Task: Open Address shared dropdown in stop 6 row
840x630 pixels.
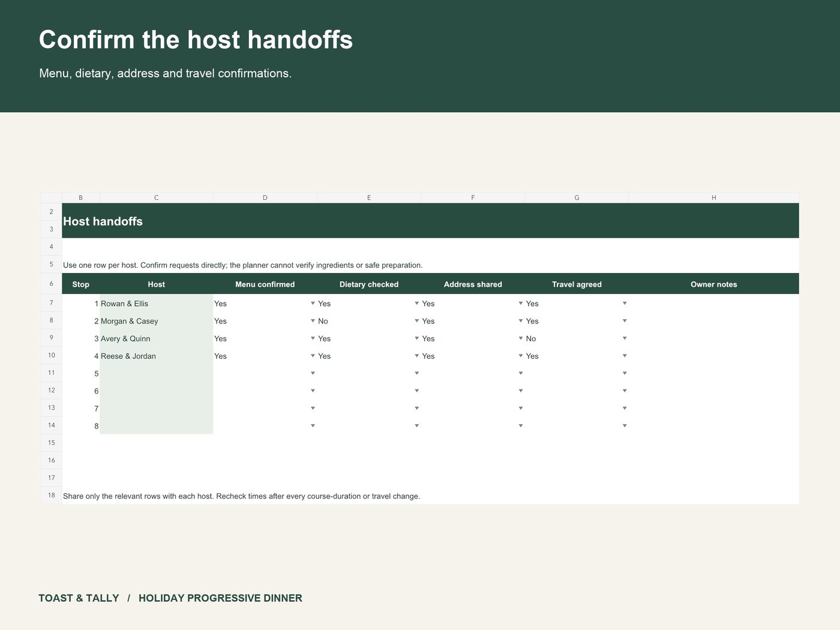Action: [x=521, y=391]
